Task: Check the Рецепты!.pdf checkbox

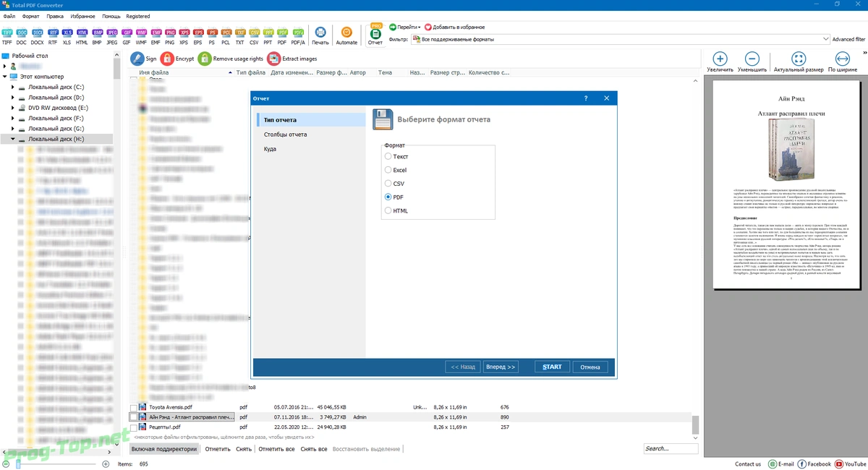Action: pyautogui.click(x=133, y=427)
